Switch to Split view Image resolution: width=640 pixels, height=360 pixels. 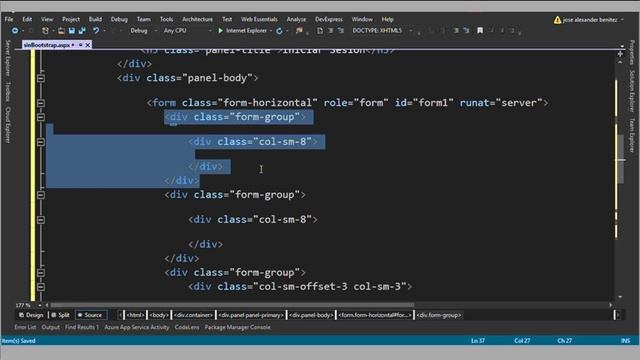click(x=60, y=315)
